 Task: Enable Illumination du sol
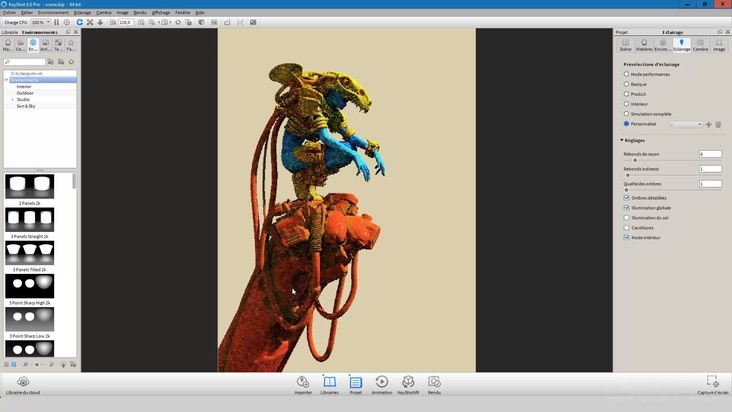[626, 217]
